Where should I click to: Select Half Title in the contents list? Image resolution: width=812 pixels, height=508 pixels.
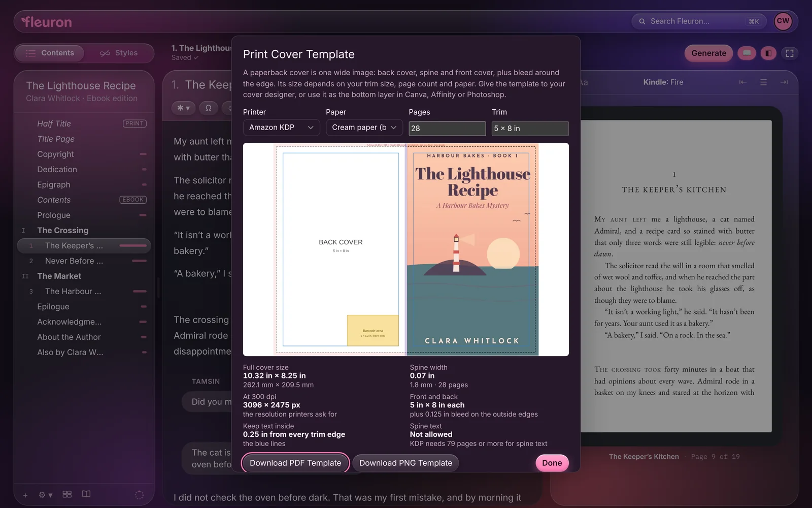point(84,123)
